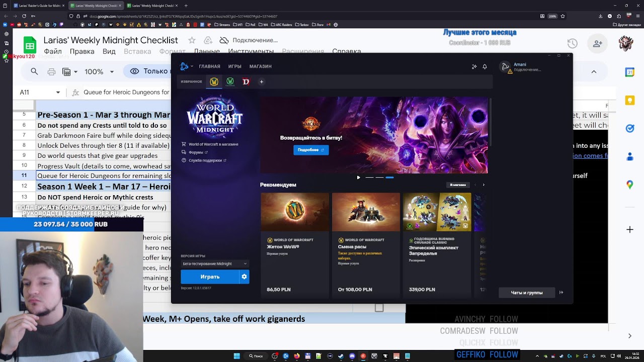Open Файл menu in Google Sheets
Image resolution: width=644 pixels, height=362 pixels.
(53, 51)
